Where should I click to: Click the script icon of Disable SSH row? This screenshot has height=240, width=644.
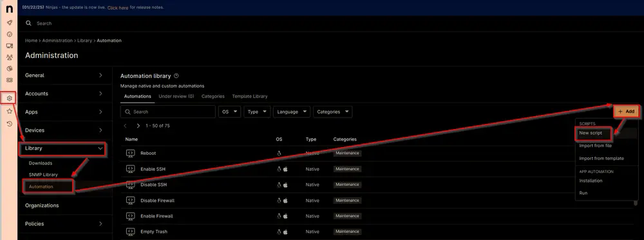[130, 185]
